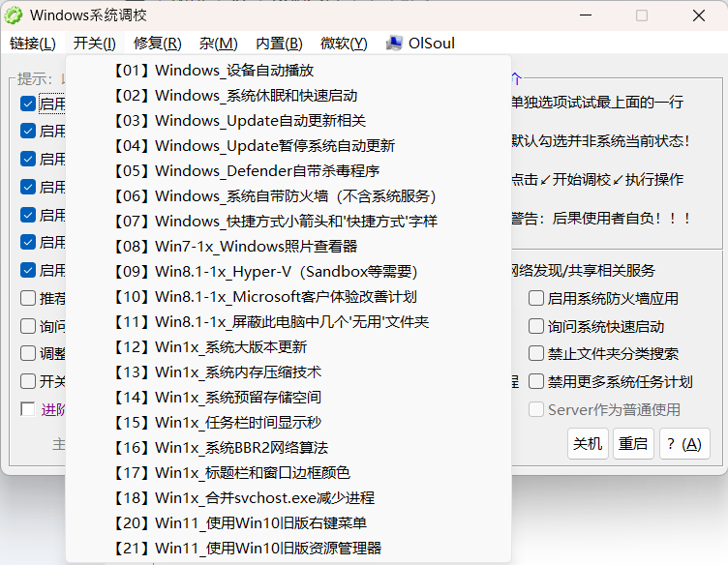Select 【09】Win8.1-1x_Hyper-V entry
The height and width of the screenshot is (565, 728).
(288, 271)
